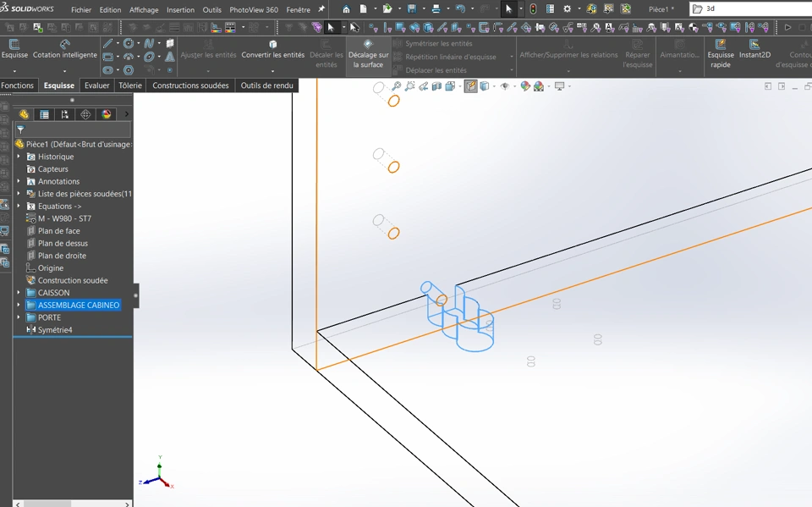Select the straight Slot sketch tool

pyautogui.click(x=107, y=70)
